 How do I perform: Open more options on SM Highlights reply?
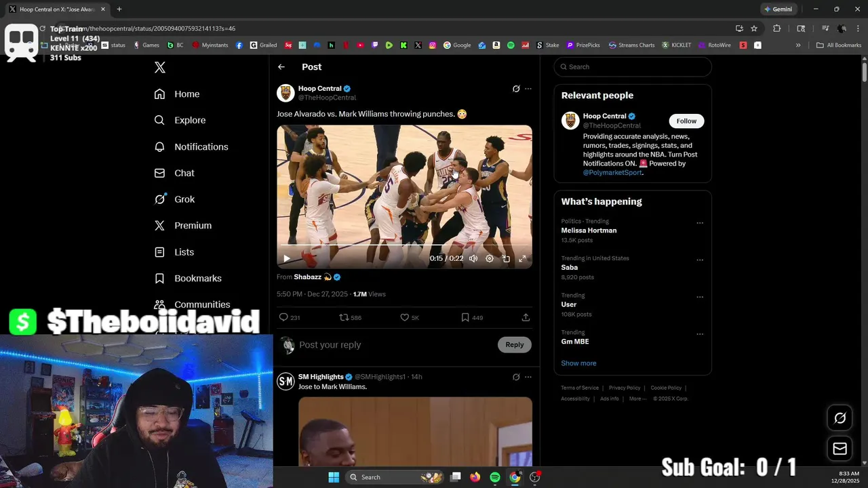(x=528, y=377)
